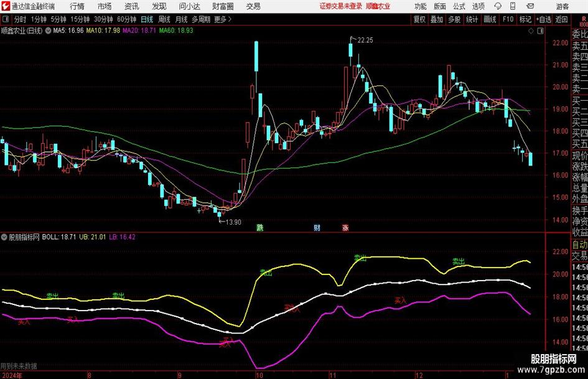Open the 财富圈 menu
Image resolution: width=588 pixels, height=379 pixels.
[x=223, y=6]
